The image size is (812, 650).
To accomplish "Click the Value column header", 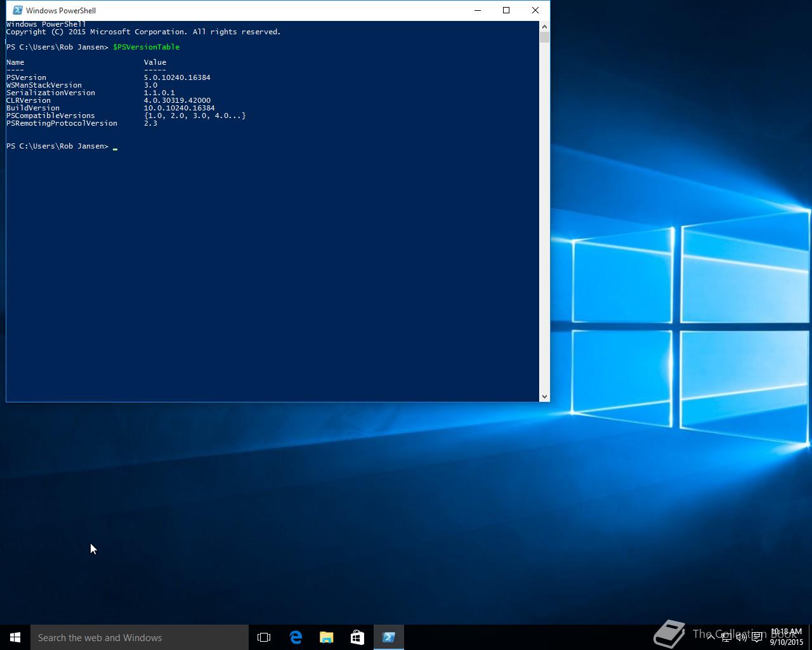I will click(x=155, y=62).
